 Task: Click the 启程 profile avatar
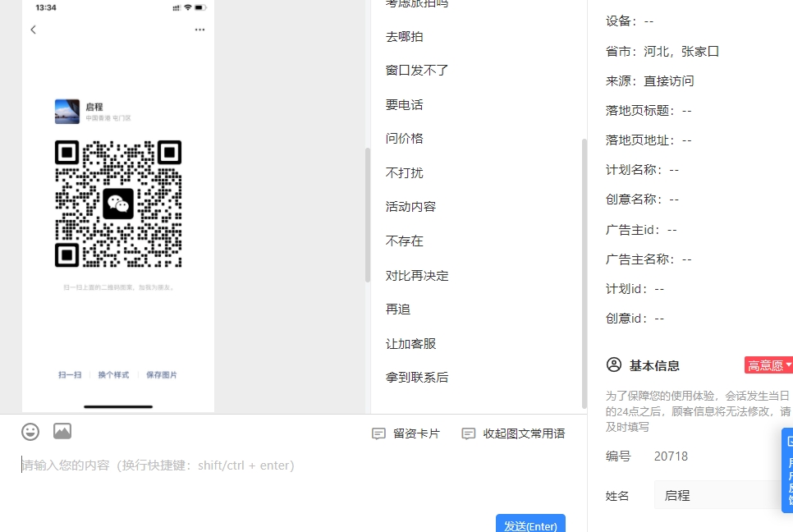tap(67, 112)
